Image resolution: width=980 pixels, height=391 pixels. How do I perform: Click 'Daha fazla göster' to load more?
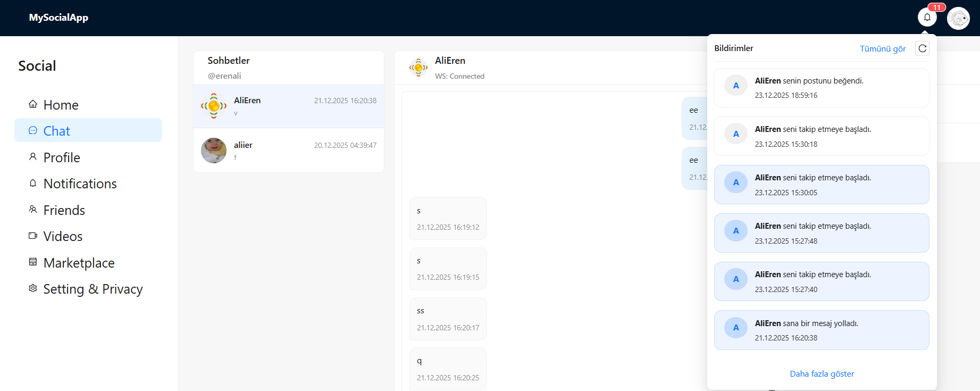click(822, 374)
